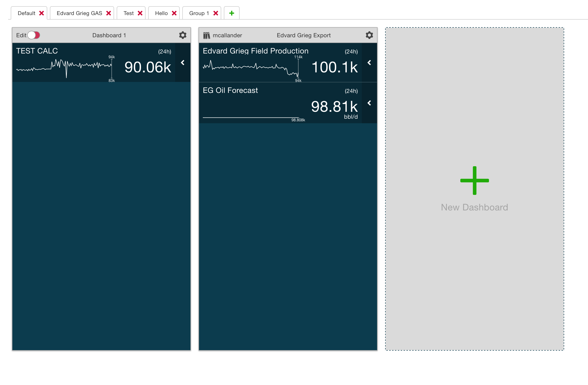Click the (24h) label on Field Production

351,51
